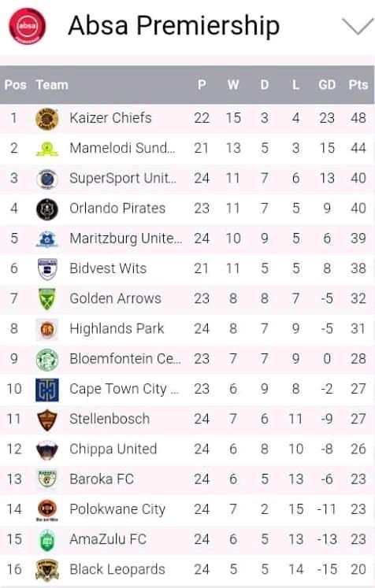Select the Orlando Pirates black crest
375x588 pixels.
coord(47,209)
